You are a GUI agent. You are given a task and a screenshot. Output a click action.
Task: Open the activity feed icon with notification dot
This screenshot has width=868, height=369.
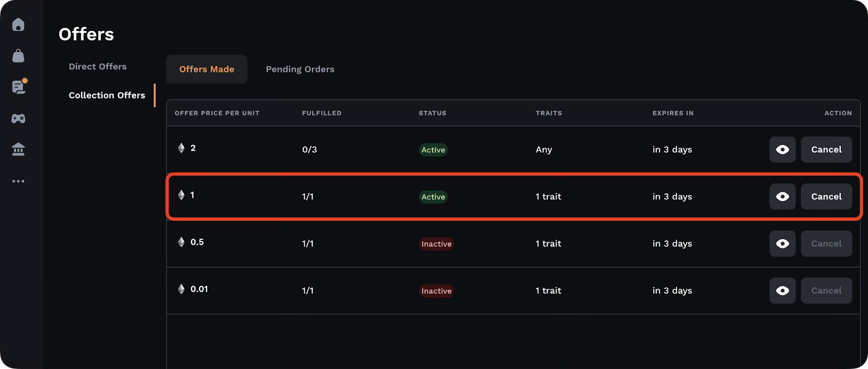(x=19, y=86)
